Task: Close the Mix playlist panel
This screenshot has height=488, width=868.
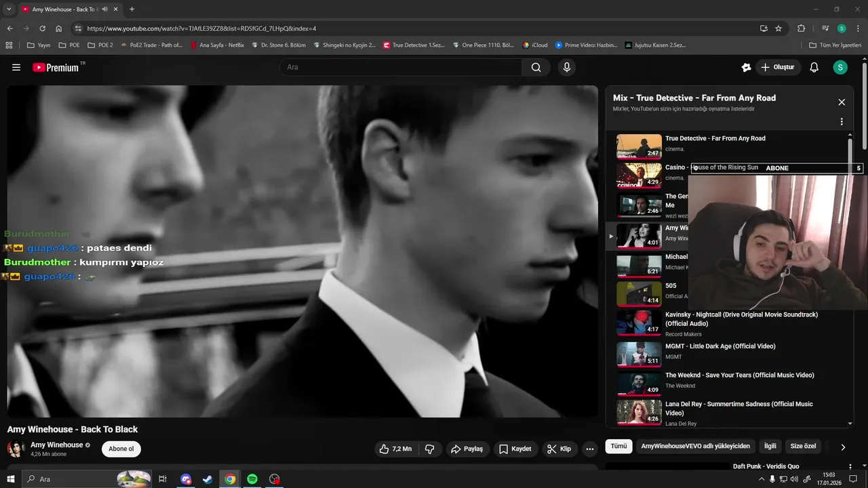Action: point(842,102)
